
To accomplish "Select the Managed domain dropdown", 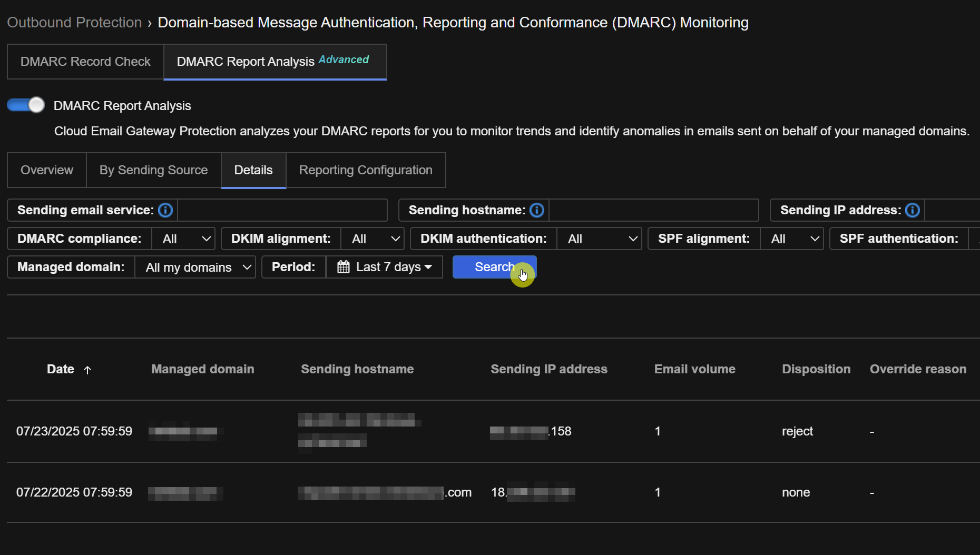I will coord(195,267).
